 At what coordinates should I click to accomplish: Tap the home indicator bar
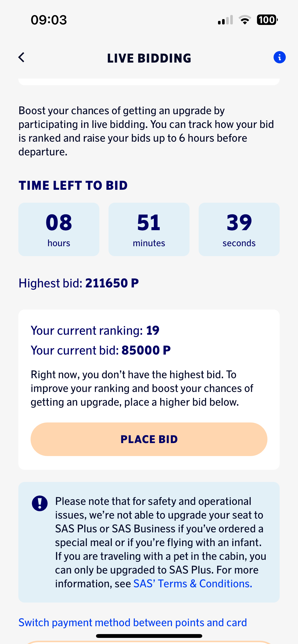tap(149, 636)
